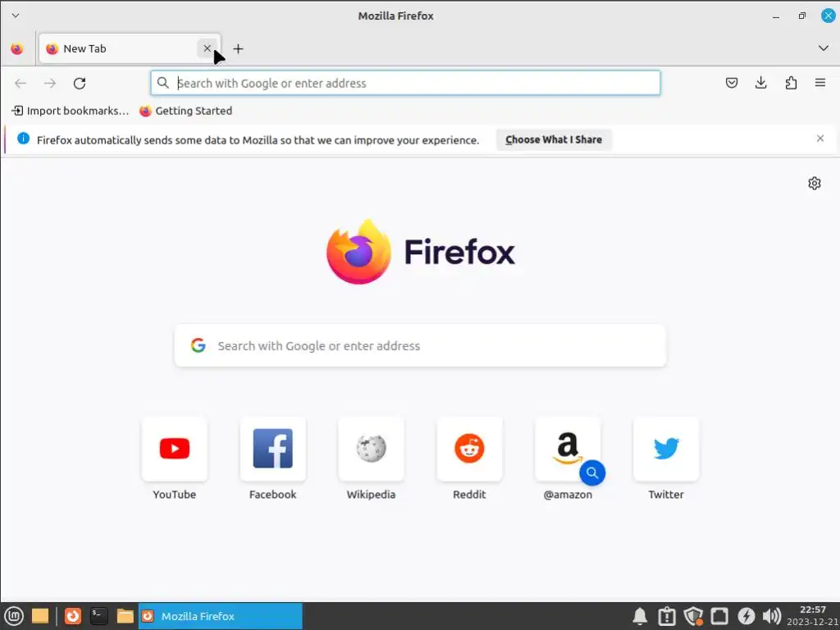Open Files manager from taskbar
Viewport: 840px width, 630px height.
(125, 616)
